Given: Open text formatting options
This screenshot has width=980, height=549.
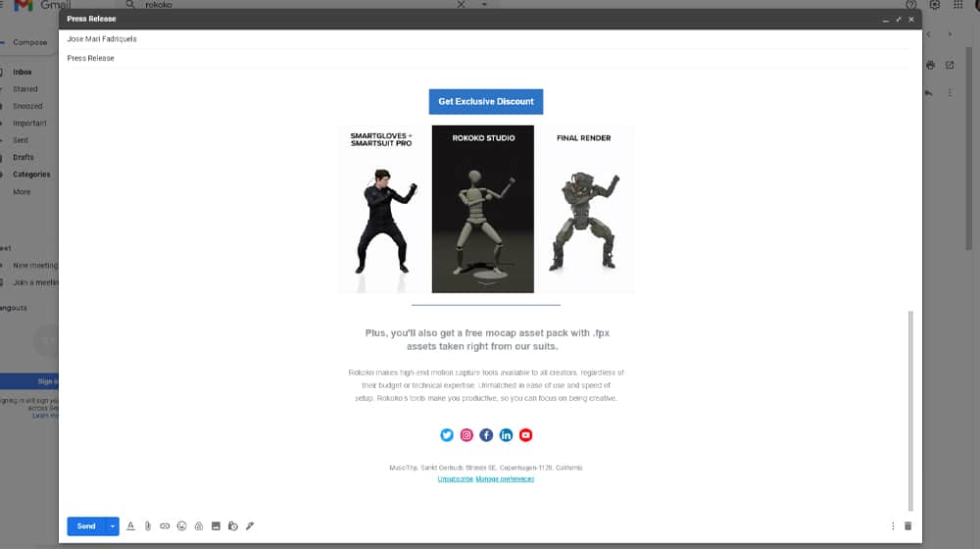Looking at the screenshot, I should (x=130, y=525).
